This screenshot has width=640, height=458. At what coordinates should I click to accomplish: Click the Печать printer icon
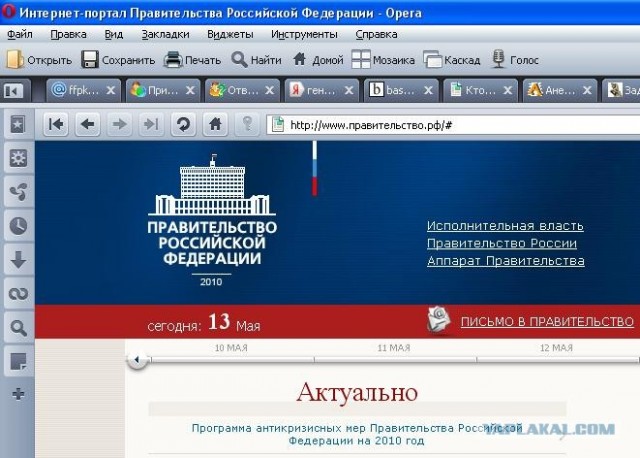[x=173, y=60]
